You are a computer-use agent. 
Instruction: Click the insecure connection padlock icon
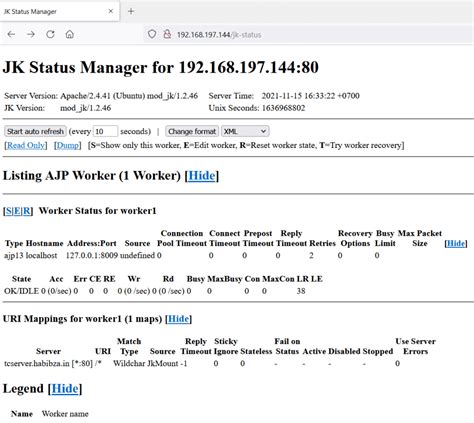coord(167,34)
